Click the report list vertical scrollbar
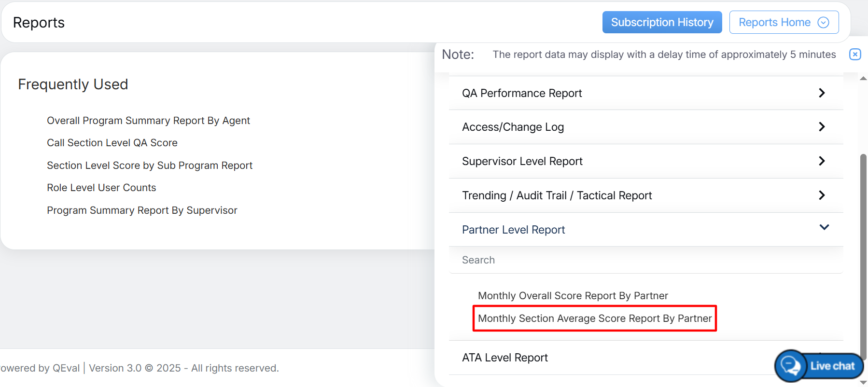The width and height of the screenshot is (868, 387). tap(863, 256)
